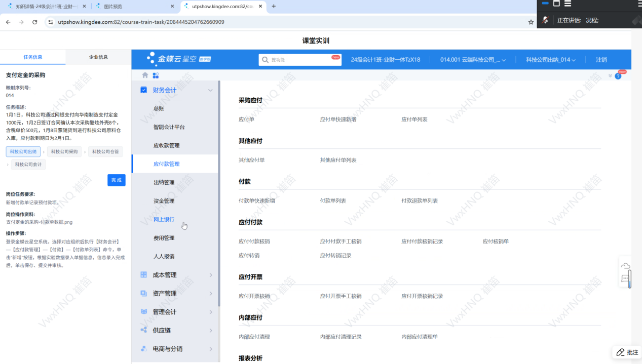Image resolution: width=642 pixels, height=364 pixels.
Task: Expand the 电商与分销 menu section
Action: [211, 349]
